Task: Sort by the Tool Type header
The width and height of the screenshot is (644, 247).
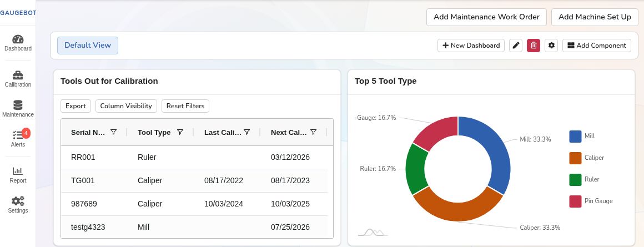Action: tap(154, 133)
